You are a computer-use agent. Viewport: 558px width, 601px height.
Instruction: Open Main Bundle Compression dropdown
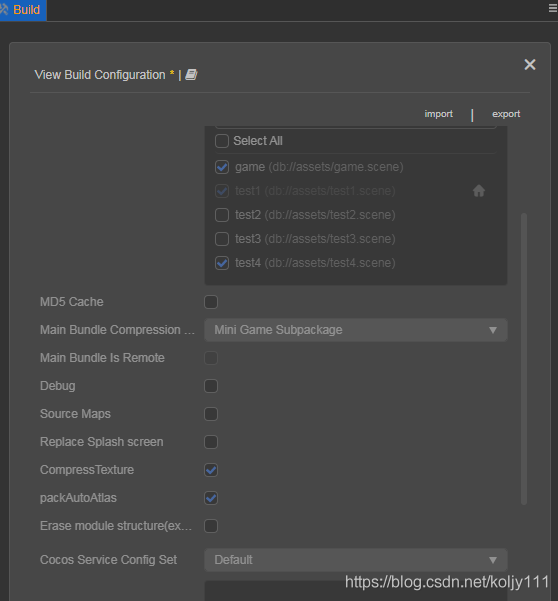click(356, 330)
